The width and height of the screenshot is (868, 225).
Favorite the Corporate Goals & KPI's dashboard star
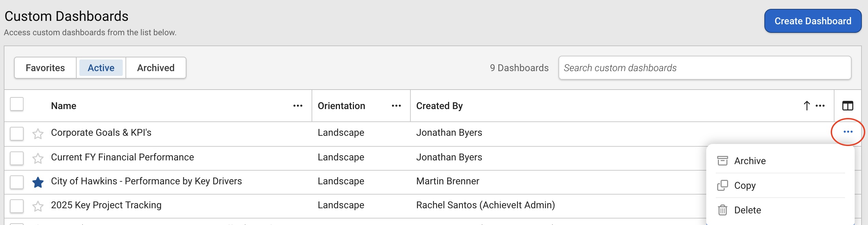(x=38, y=134)
